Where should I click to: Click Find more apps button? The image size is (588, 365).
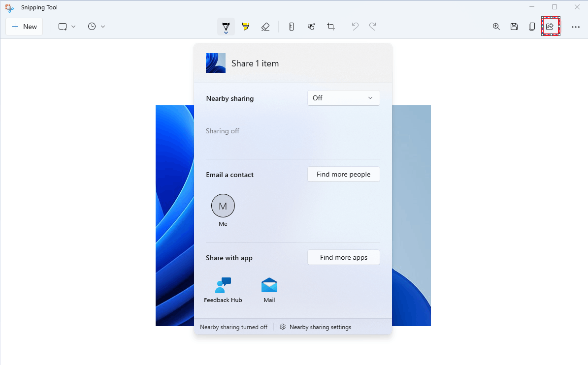coord(344,257)
